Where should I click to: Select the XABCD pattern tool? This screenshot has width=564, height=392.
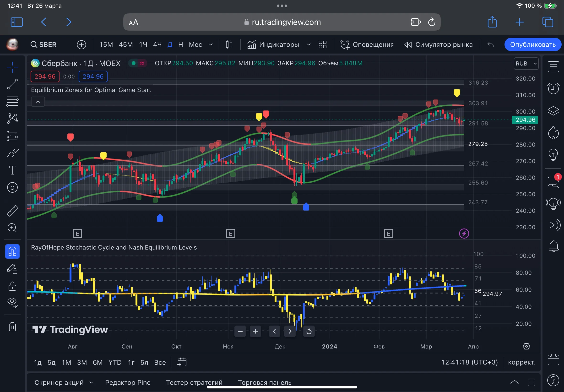12,118
